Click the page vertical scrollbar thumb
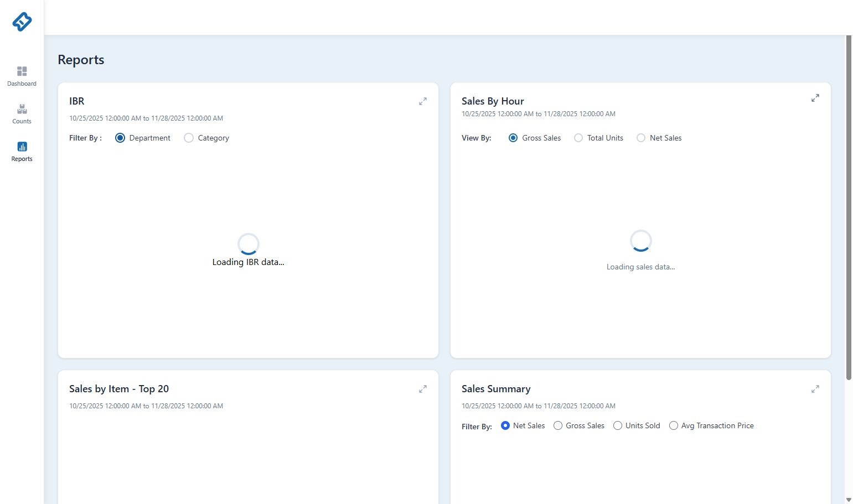 pyautogui.click(x=849, y=207)
